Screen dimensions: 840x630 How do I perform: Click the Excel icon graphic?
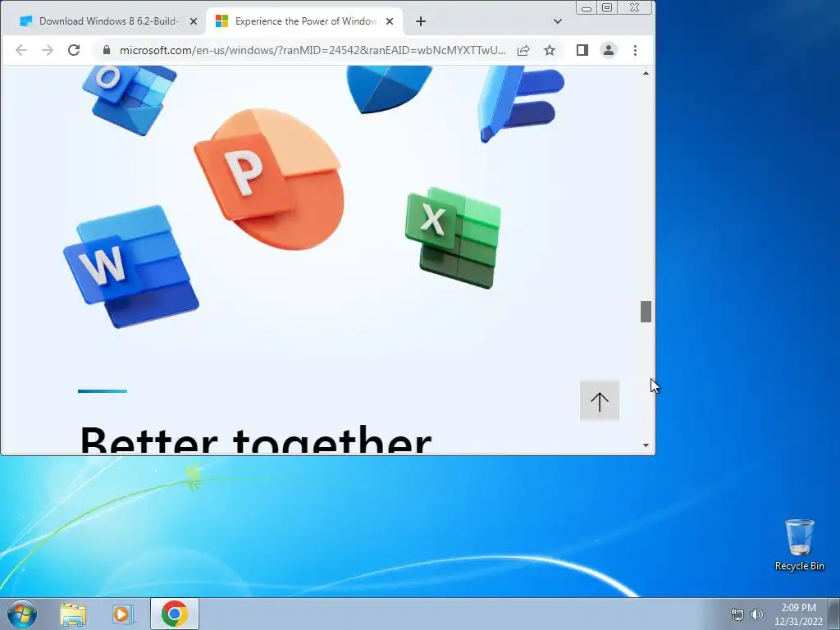453,238
